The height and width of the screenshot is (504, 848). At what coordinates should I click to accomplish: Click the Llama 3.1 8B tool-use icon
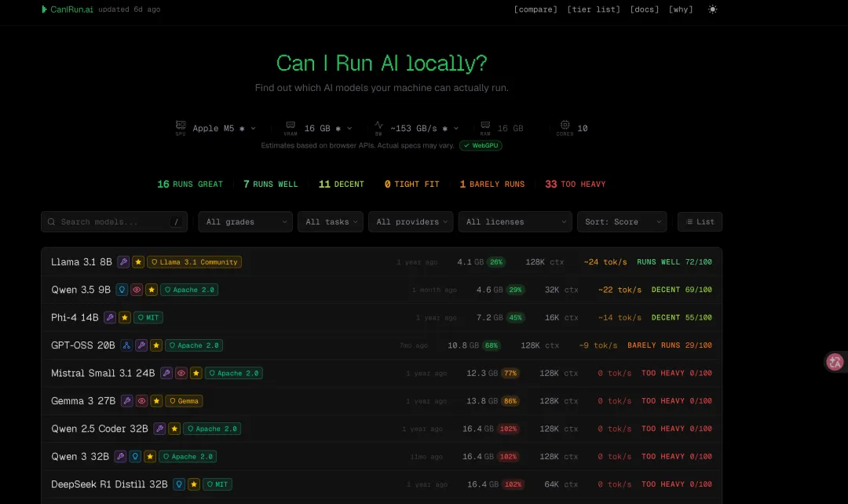click(123, 261)
